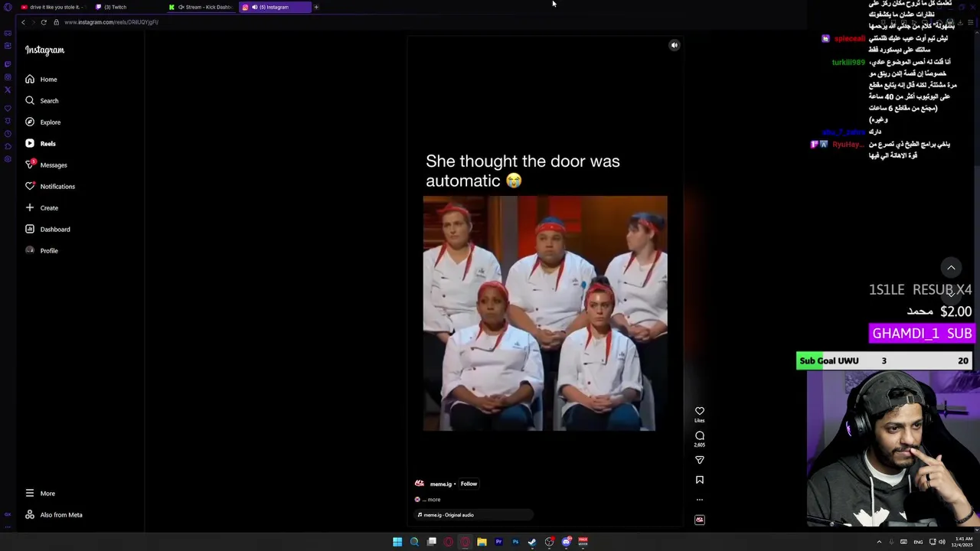Open Instagram Home from the sidebar
The image size is (980, 551).
click(x=41, y=80)
